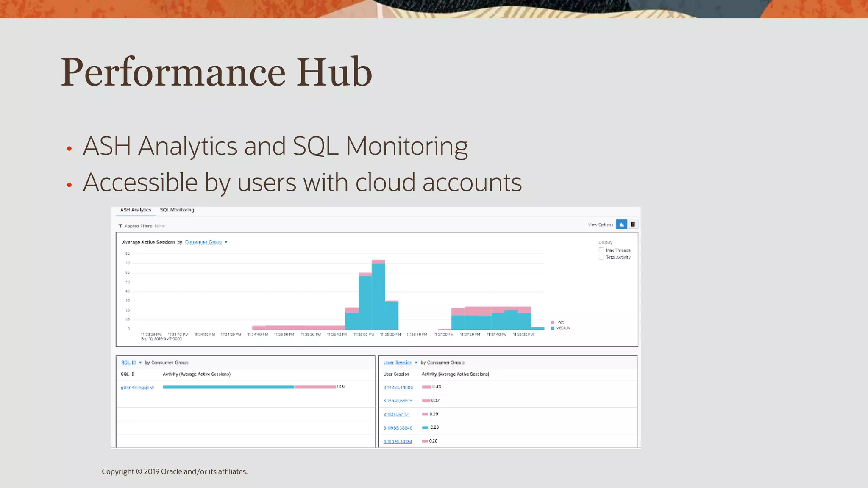Click the "SQL ID" column header
The width and height of the screenshot is (868, 488).
128,374
